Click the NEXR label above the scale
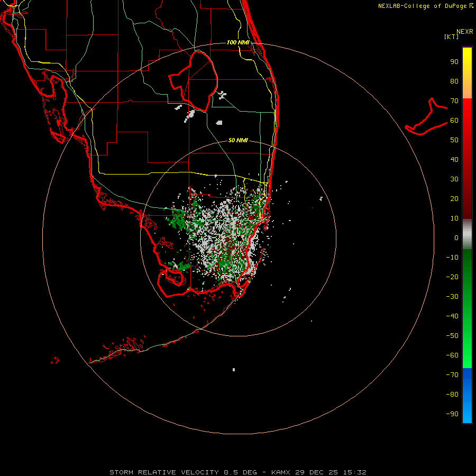476x476 pixels. coord(465,32)
